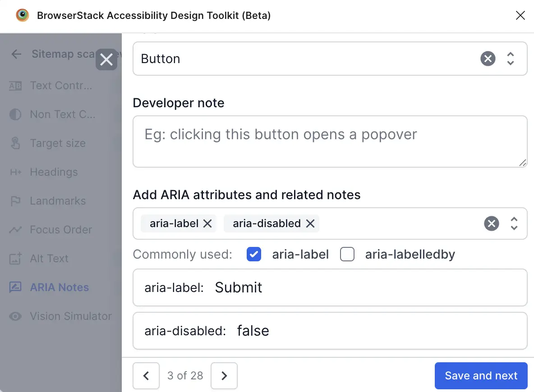Close the Accessibility Design Toolkit window
Viewport: 534px width, 392px height.
520,15
